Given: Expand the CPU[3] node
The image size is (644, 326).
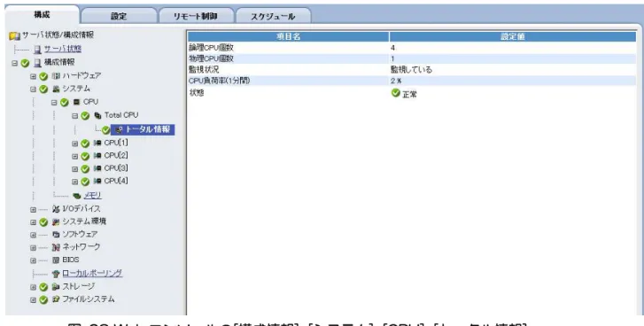Looking at the screenshot, I should [x=74, y=169].
